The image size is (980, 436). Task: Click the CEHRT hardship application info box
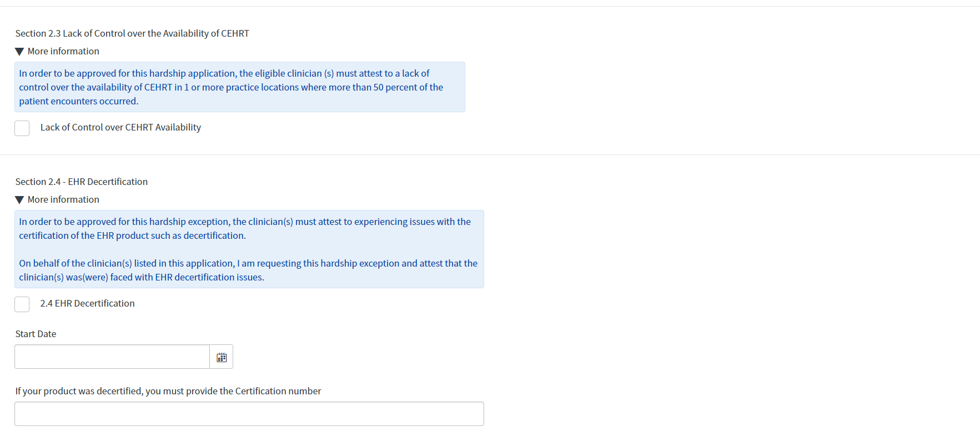[x=239, y=87]
